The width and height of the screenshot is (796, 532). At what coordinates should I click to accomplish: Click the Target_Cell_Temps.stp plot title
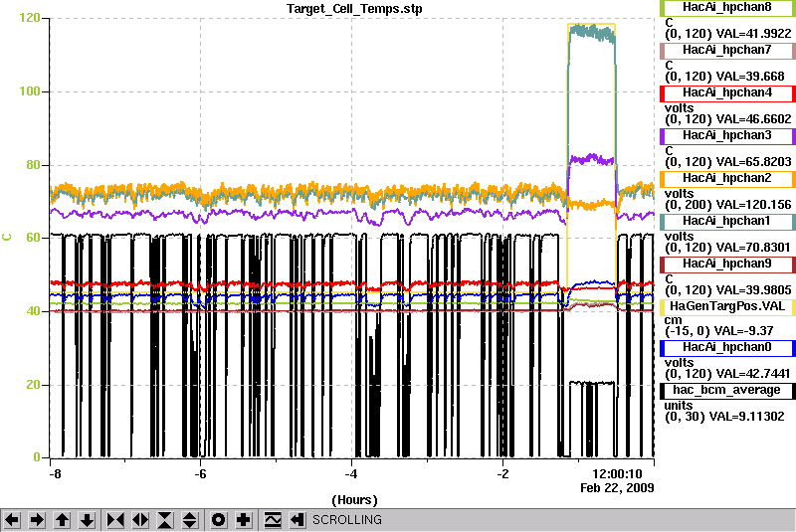point(354,9)
